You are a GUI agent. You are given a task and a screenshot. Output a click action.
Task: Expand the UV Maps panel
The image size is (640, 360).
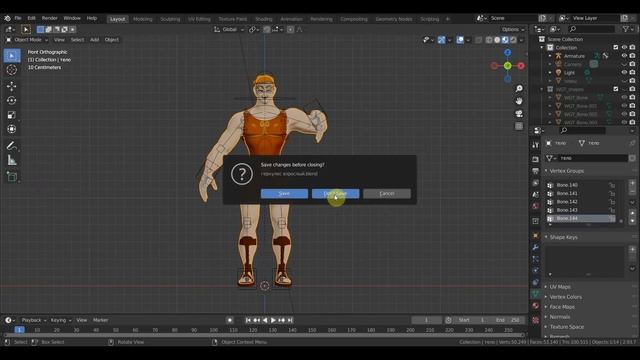pyautogui.click(x=560, y=287)
